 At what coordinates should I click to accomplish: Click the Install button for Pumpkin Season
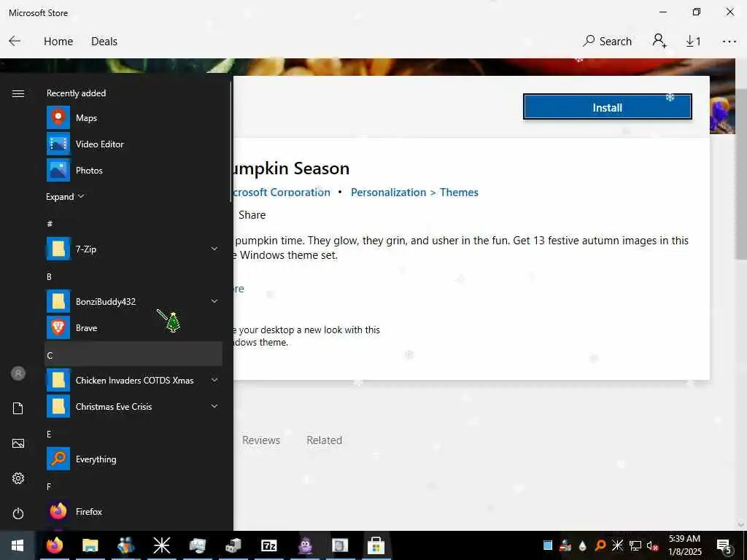(608, 106)
